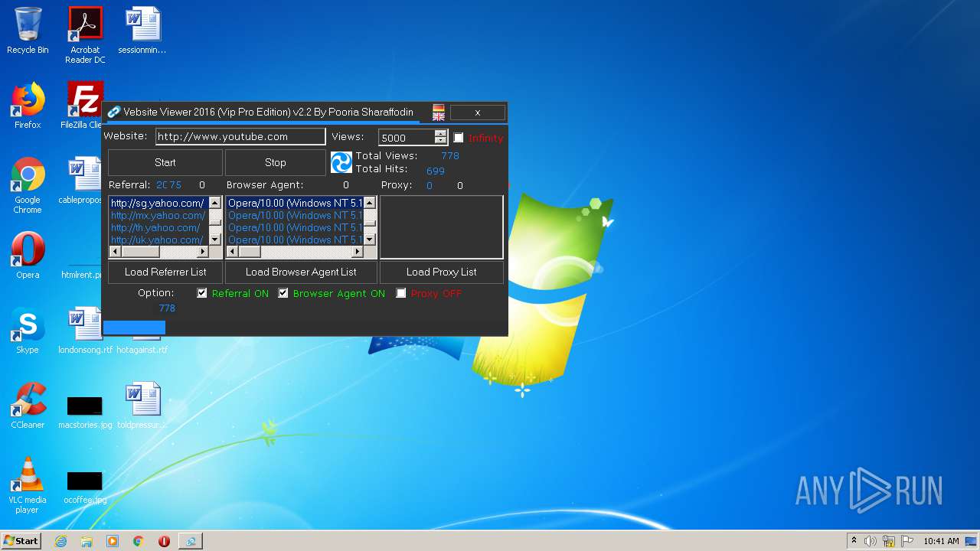
Task: Click scroll-left arrow of the browser agent list
Action: [233, 251]
